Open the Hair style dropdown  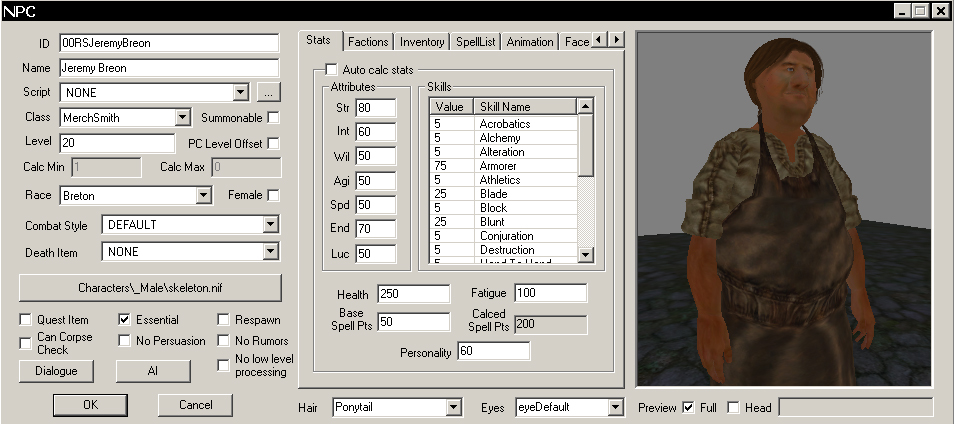point(453,408)
